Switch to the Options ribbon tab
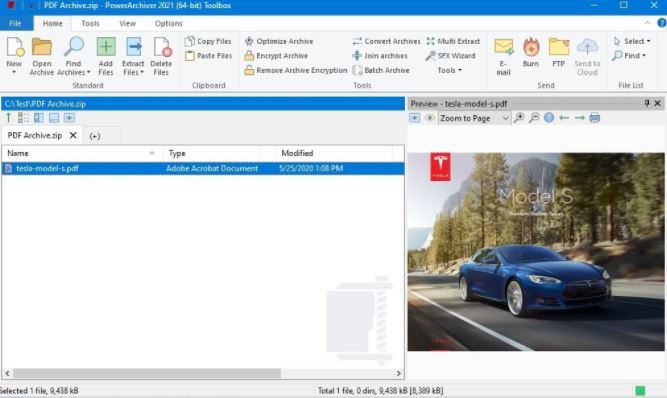Viewport: 667px width, 398px height. (x=168, y=23)
